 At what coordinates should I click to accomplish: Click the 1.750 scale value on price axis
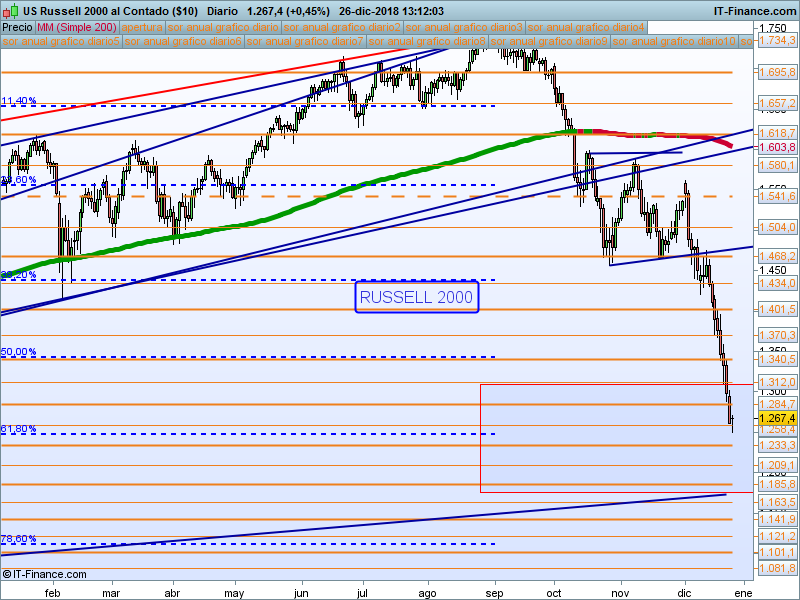click(x=773, y=29)
